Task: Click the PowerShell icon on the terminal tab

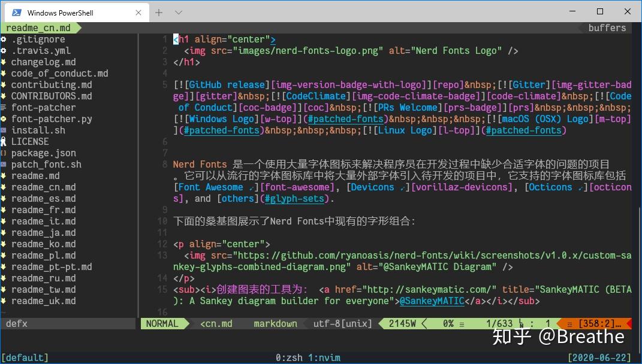Action: [16, 12]
